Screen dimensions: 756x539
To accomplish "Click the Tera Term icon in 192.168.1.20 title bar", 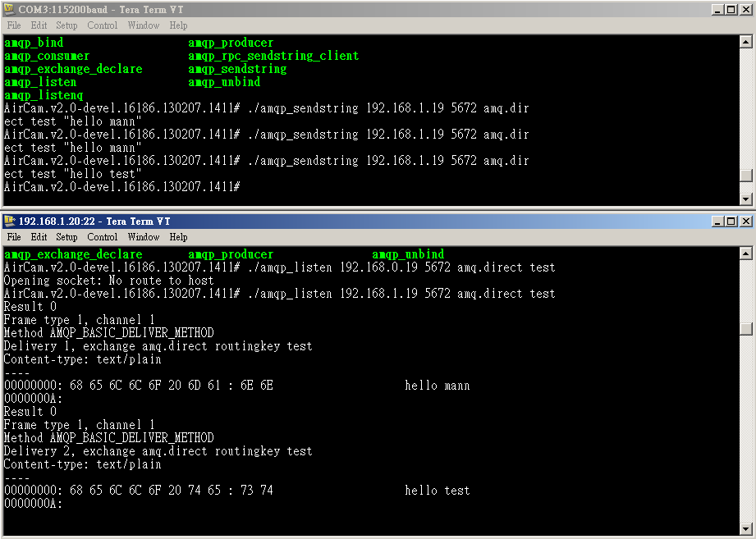I will (10, 221).
